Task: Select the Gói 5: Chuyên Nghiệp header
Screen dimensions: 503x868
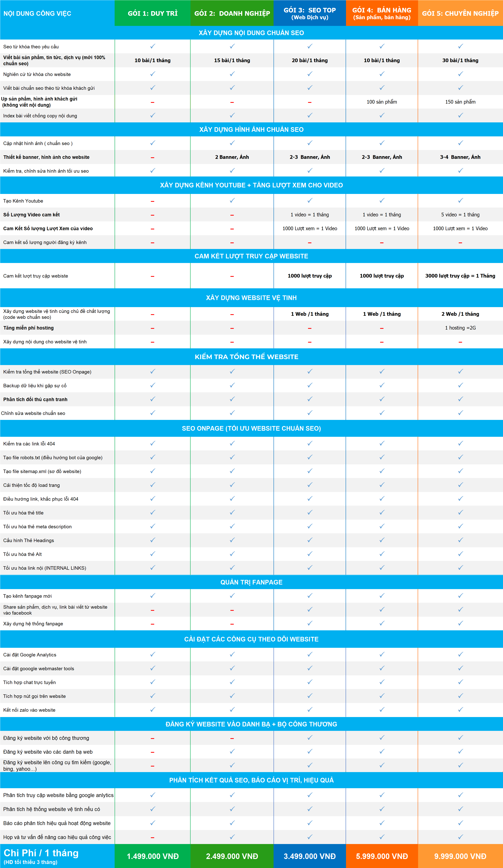Action: [x=460, y=13]
